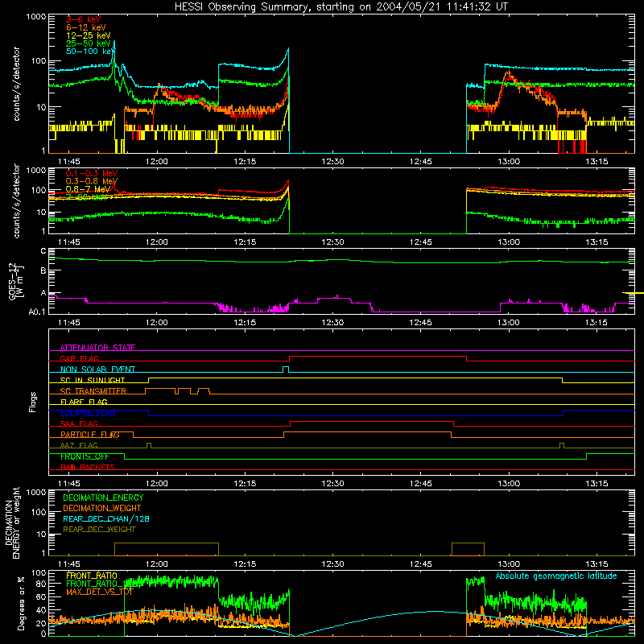Click the 25-50 keV legend label
644x644 pixels.
click(x=88, y=43)
